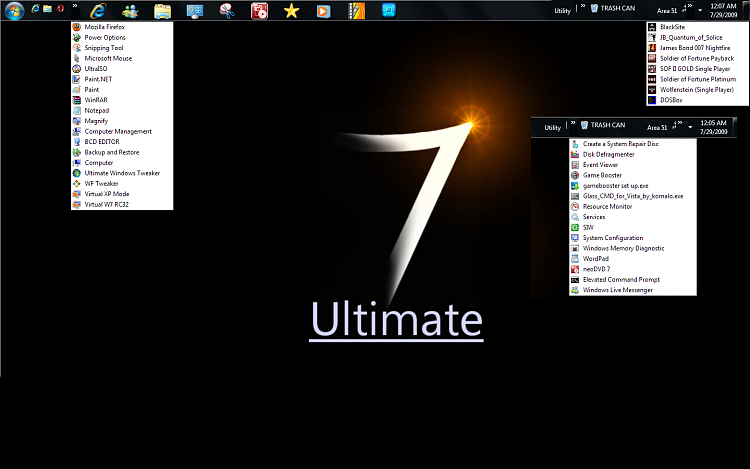Click the Backup and Restore icon
The height and width of the screenshot is (469, 750).
click(x=77, y=153)
